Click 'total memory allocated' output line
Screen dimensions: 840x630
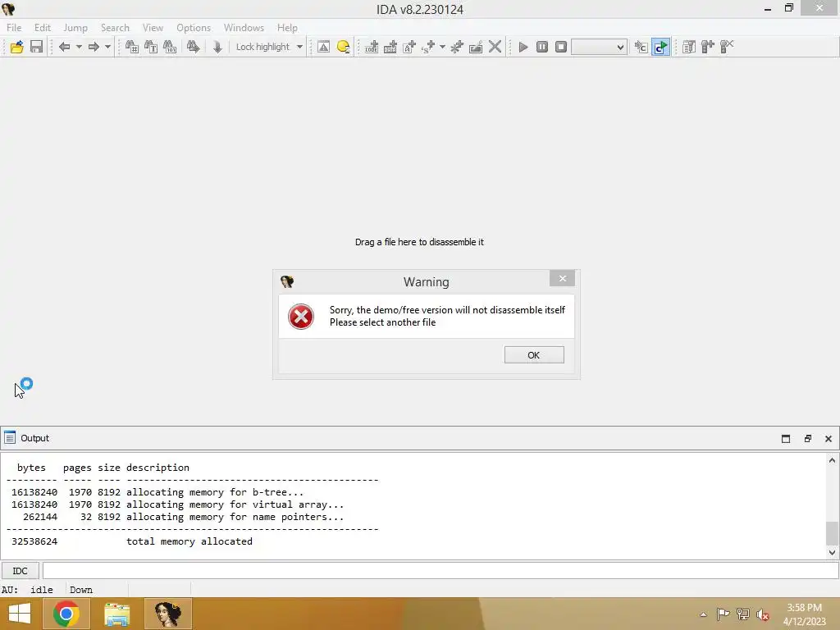point(189,541)
